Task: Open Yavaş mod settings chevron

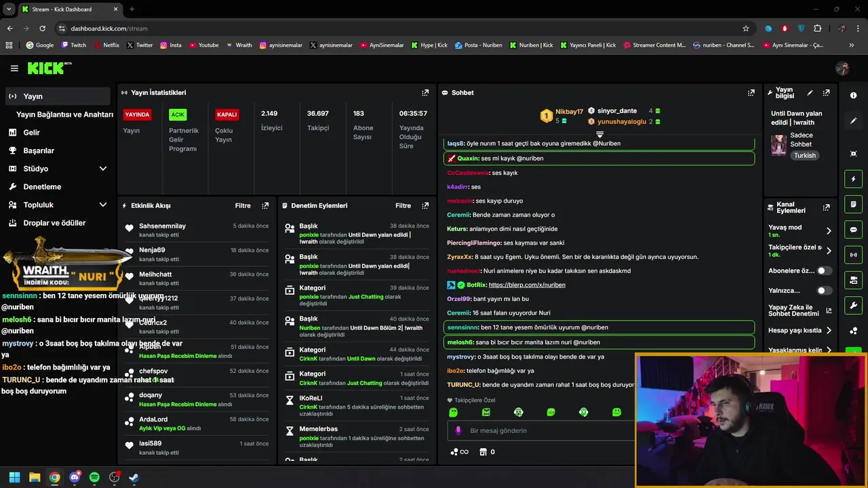Action: (x=829, y=230)
